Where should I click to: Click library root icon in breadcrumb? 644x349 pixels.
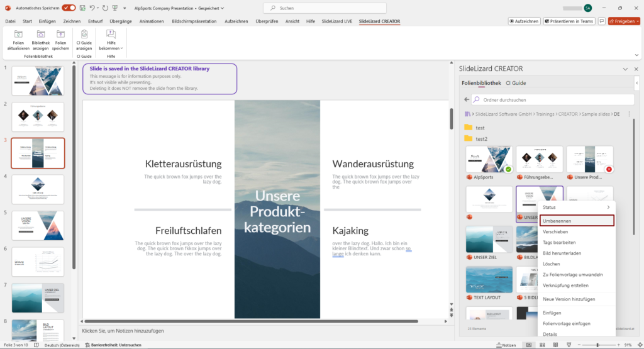pyautogui.click(x=467, y=114)
